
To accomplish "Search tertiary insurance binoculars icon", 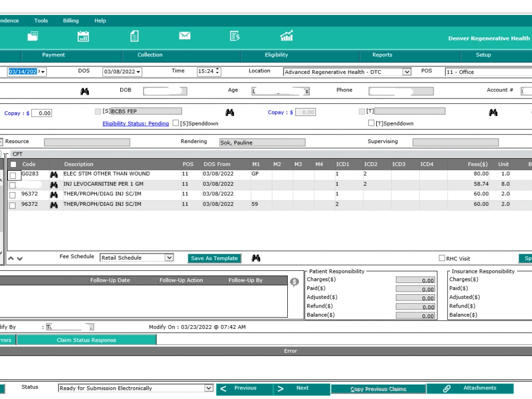I will click(x=493, y=112).
